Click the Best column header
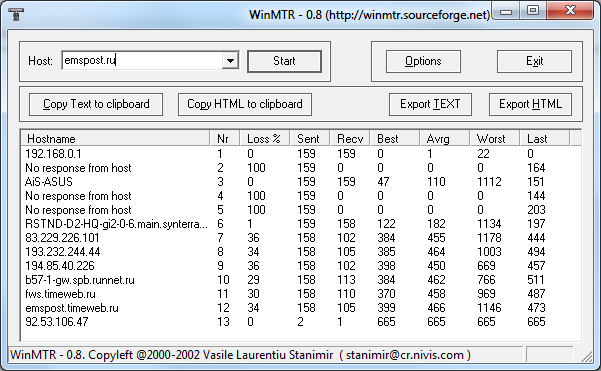The width and height of the screenshot is (601, 371). click(395, 138)
